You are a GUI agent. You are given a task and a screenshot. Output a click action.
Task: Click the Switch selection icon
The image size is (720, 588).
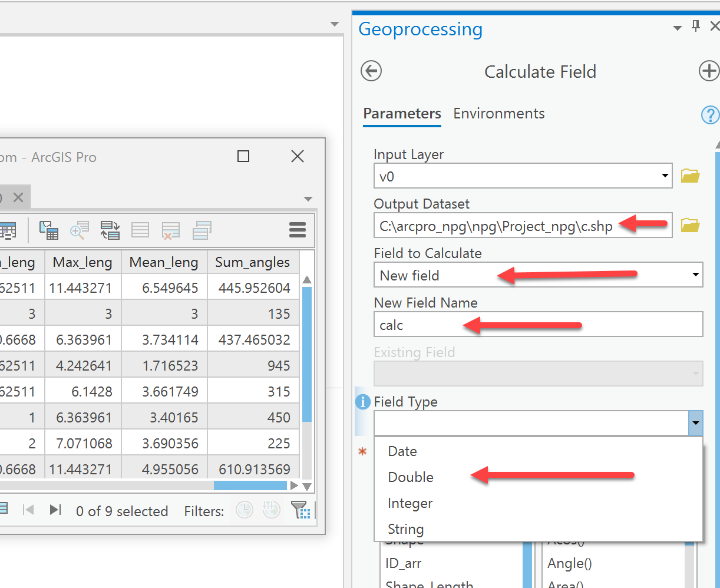[x=110, y=230]
